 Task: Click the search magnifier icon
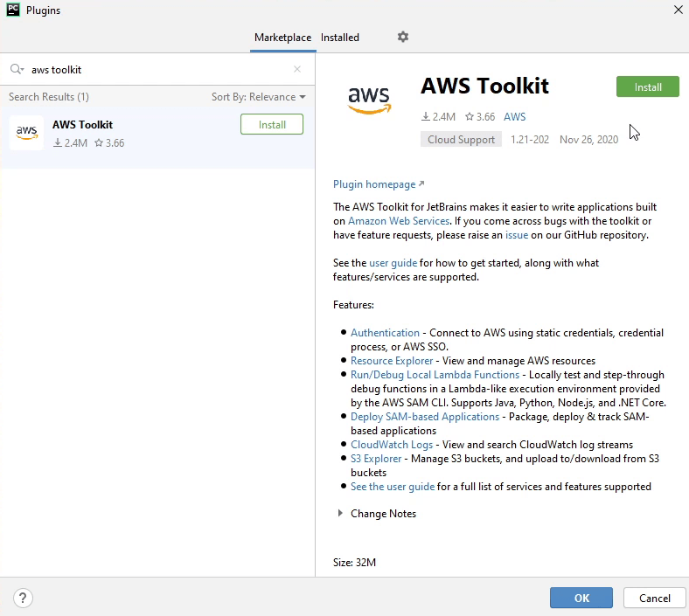(17, 69)
